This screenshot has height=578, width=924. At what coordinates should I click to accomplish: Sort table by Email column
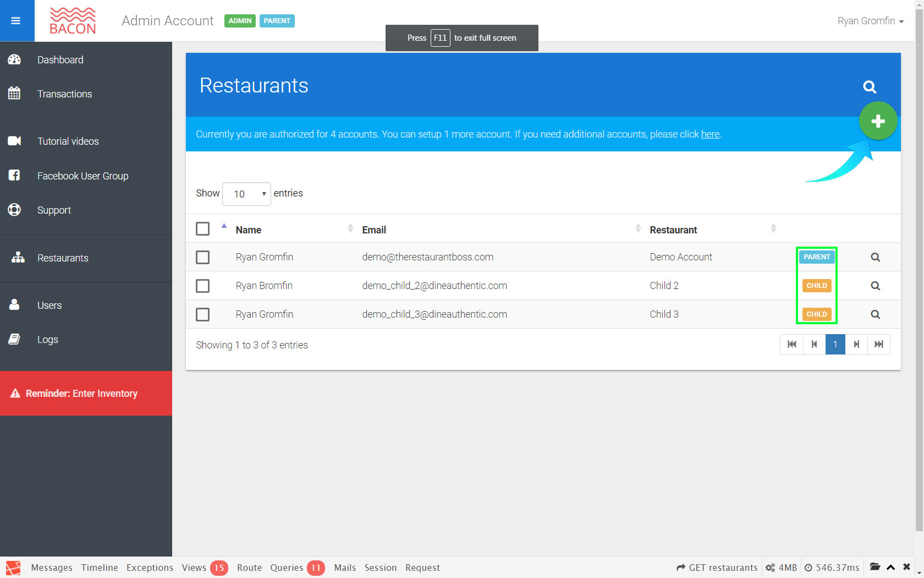coord(374,230)
